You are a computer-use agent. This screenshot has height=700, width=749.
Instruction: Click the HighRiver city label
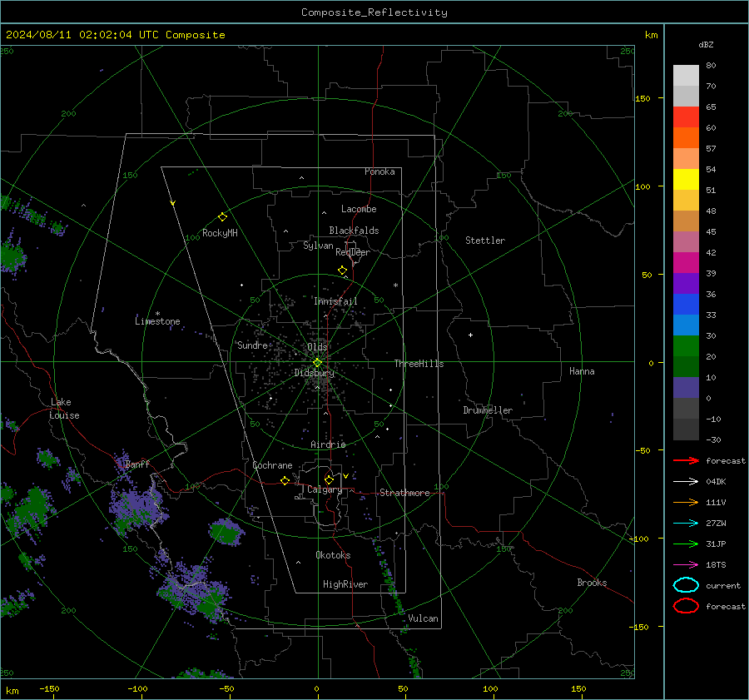pos(345,584)
